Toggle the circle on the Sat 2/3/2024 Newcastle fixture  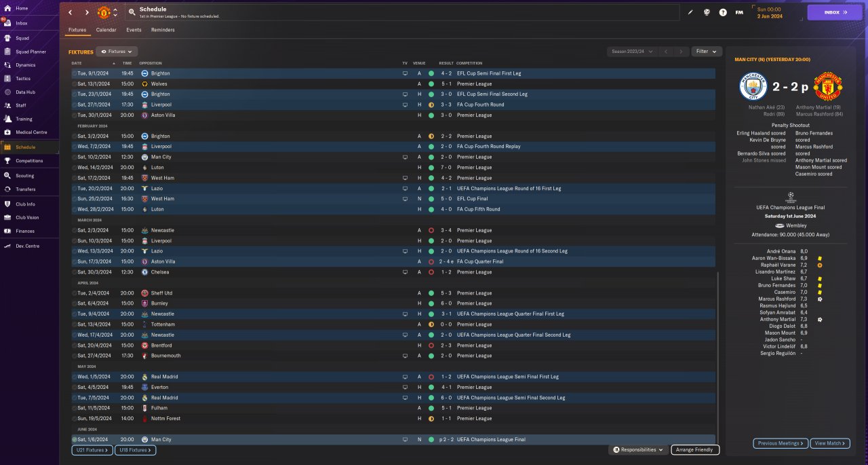pos(75,230)
